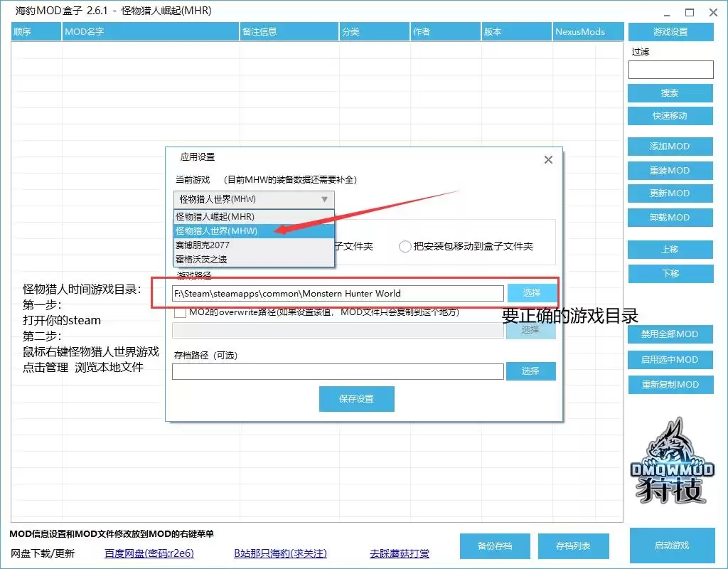Expand the 当前游戏 dropdown arrow
The height and width of the screenshot is (569, 728).
coord(324,199)
